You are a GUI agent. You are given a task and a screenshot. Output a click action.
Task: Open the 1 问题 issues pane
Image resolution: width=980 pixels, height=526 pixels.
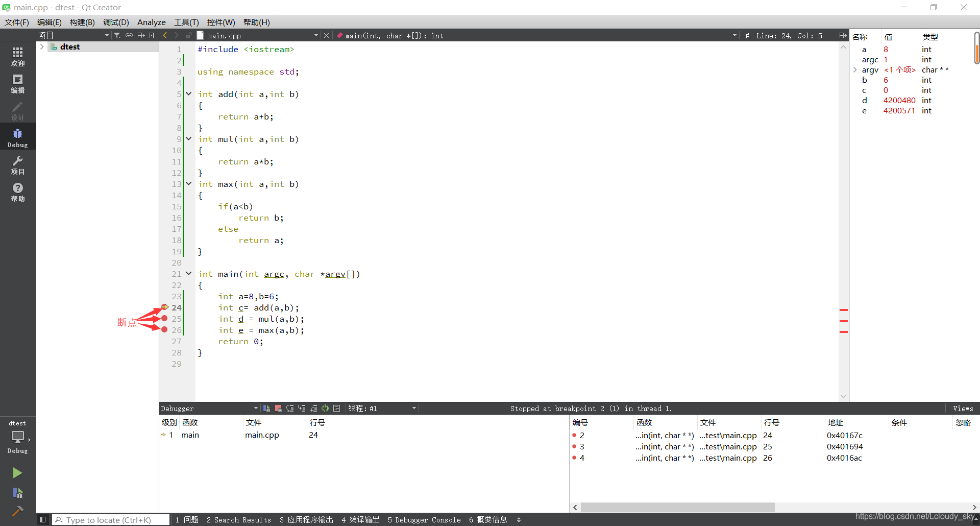(187, 519)
